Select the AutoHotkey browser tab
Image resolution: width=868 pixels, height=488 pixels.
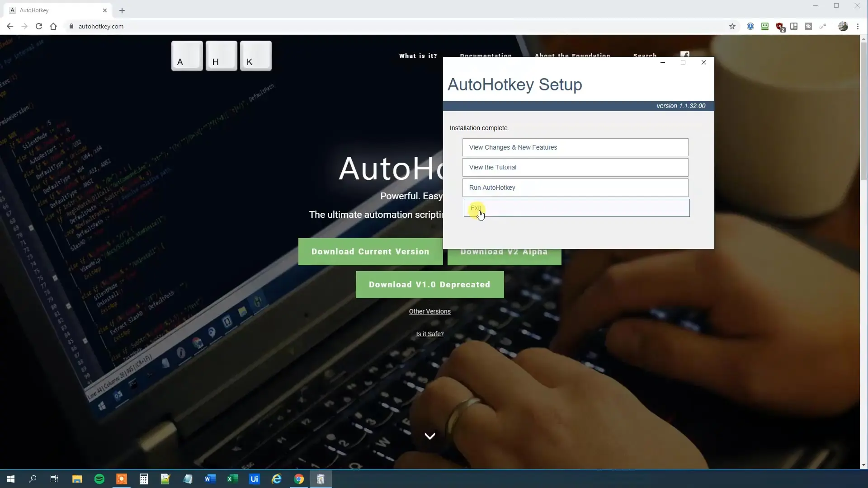coord(57,10)
